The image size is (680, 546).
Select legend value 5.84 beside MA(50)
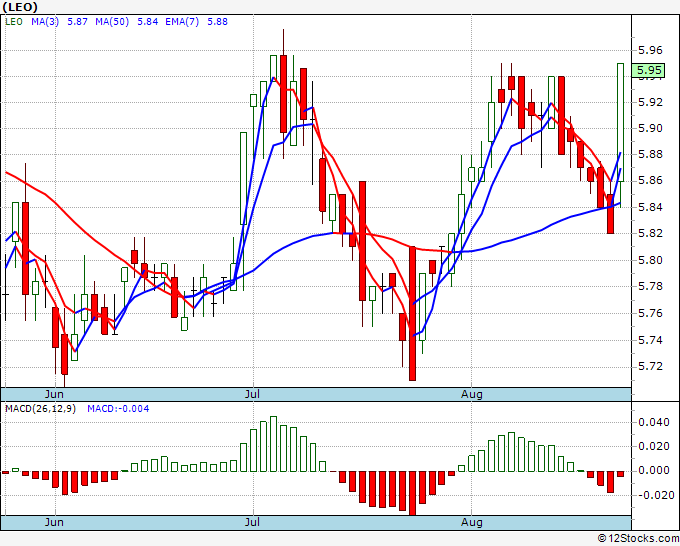click(x=148, y=22)
